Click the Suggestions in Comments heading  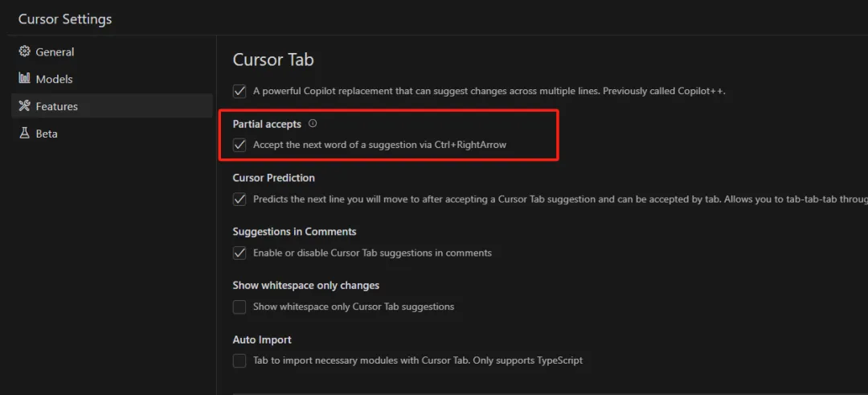[x=294, y=232]
